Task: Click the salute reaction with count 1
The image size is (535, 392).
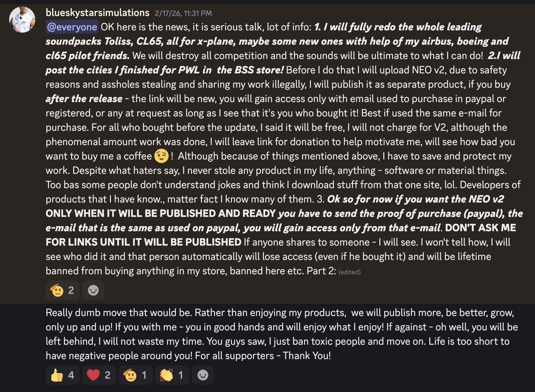Action: 136,375
